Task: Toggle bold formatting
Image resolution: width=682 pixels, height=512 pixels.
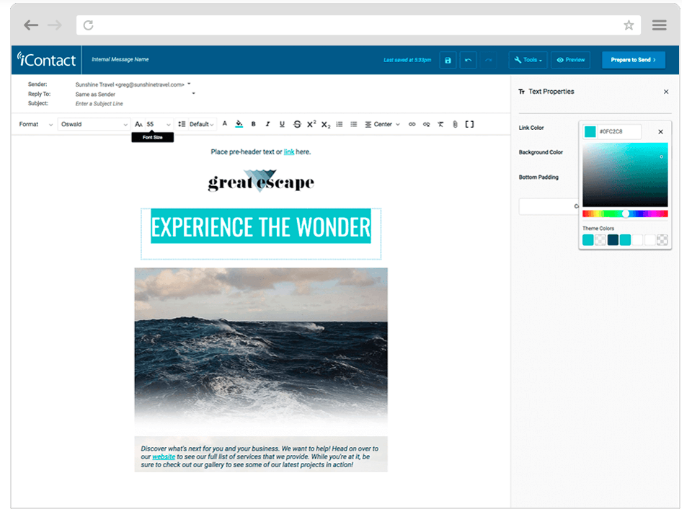Action: (x=253, y=124)
